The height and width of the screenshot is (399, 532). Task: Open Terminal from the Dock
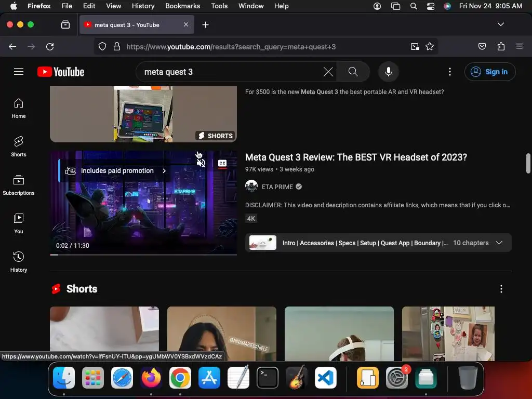(268, 378)
